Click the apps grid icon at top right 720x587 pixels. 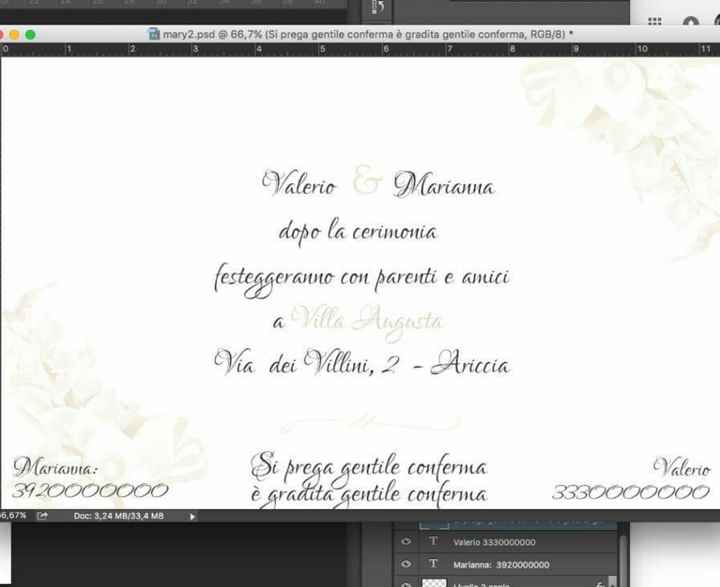point(654,22)
